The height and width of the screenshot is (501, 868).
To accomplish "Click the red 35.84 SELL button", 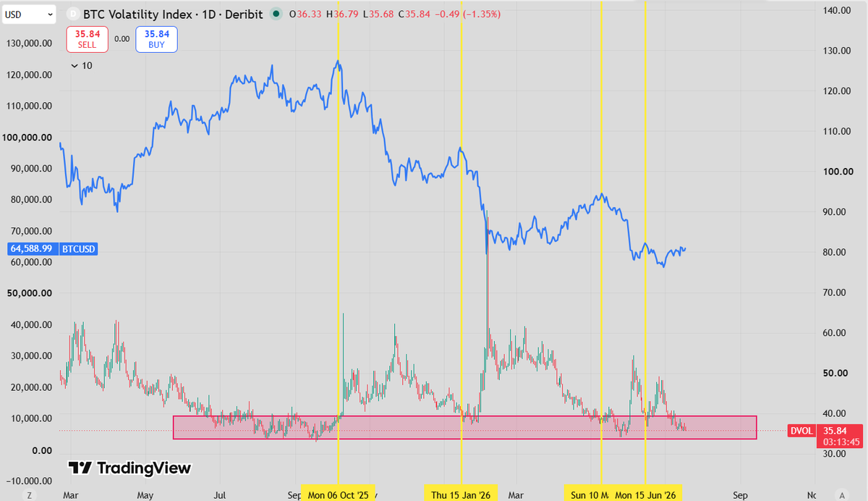I will coord(87,38).
